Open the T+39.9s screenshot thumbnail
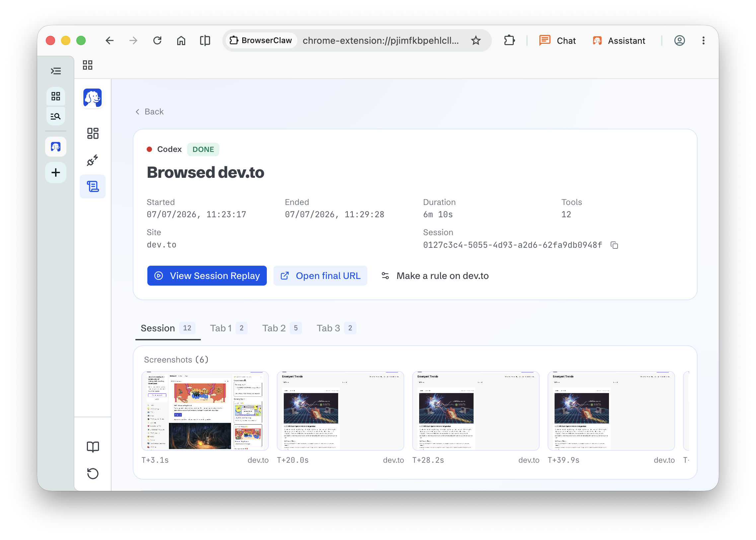756x540 pixels. (x=611, y=411)
